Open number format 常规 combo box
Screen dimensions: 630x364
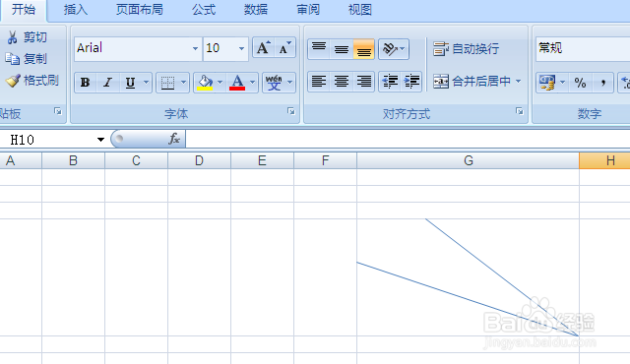pos(583,48)
